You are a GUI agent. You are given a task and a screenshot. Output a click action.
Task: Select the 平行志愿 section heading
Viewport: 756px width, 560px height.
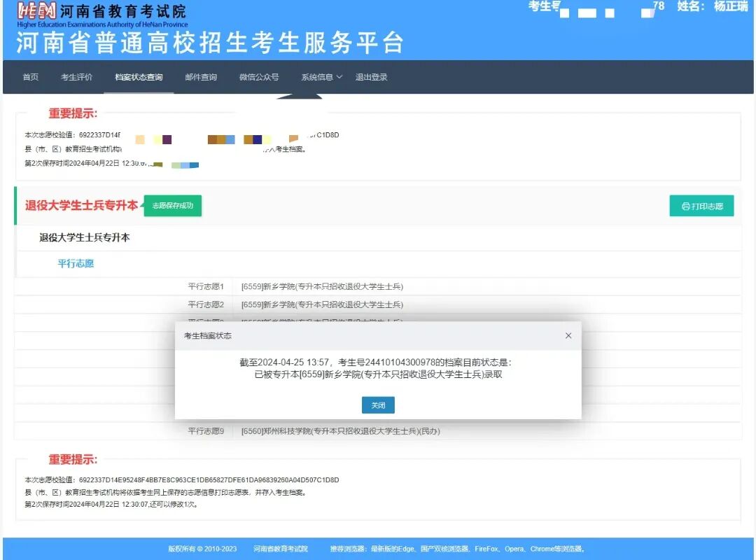[x=76, y=264]
